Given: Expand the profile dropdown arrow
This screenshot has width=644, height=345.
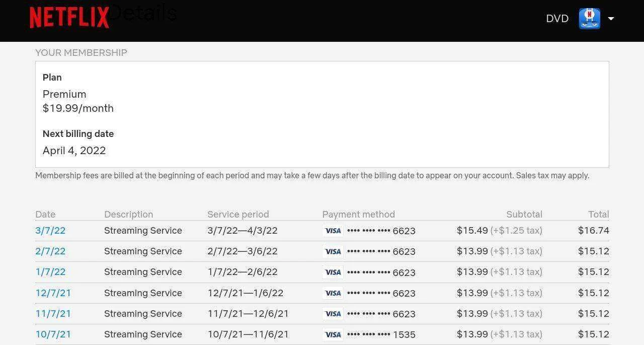Looking at the screenshot, I should [x=611, y=19].
